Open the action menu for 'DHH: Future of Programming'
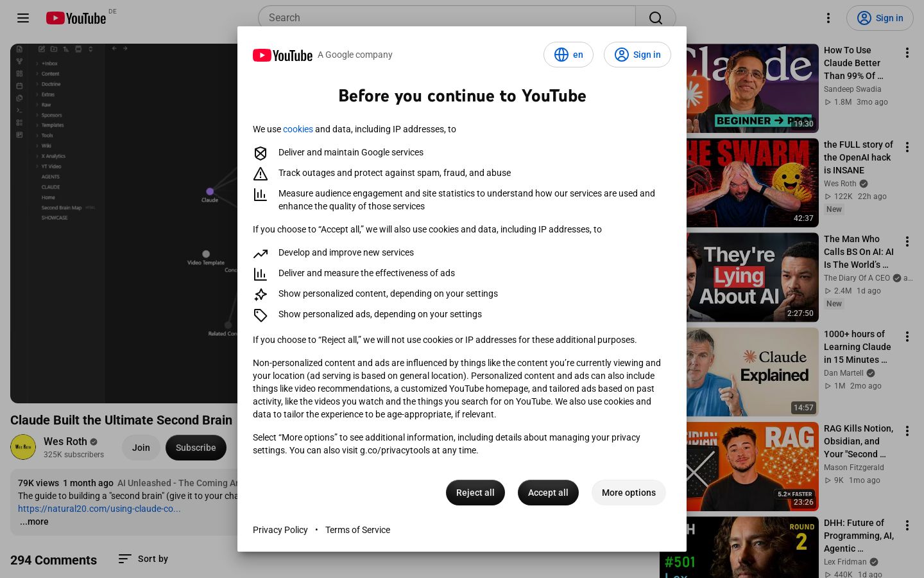This screenshot has width=924, height=578. coord(907,525)
